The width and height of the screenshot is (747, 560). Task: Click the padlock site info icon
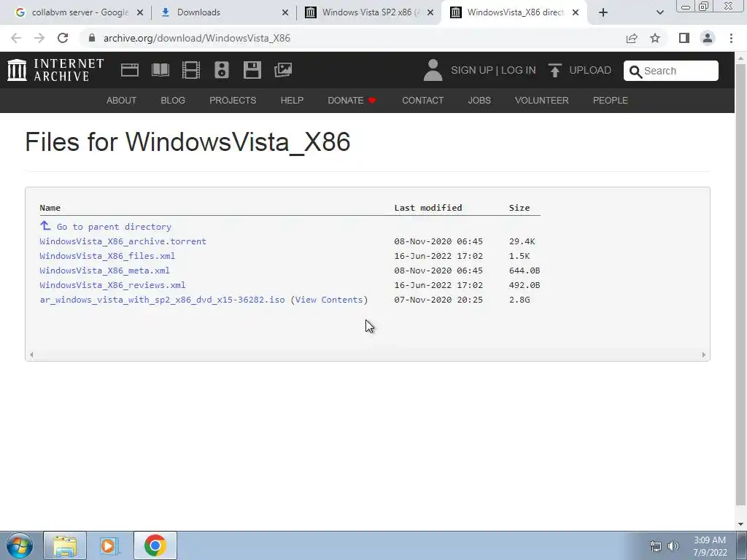[92, 38]
